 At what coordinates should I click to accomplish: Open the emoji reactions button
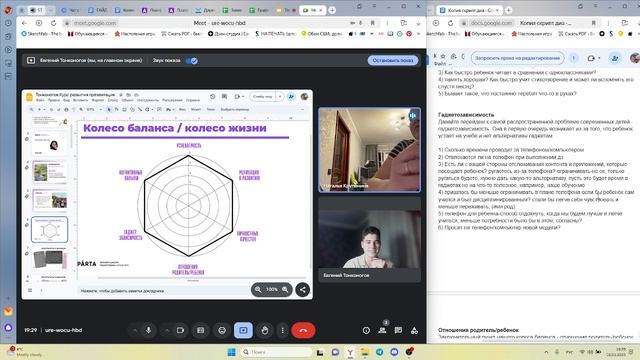pos(222,330)
